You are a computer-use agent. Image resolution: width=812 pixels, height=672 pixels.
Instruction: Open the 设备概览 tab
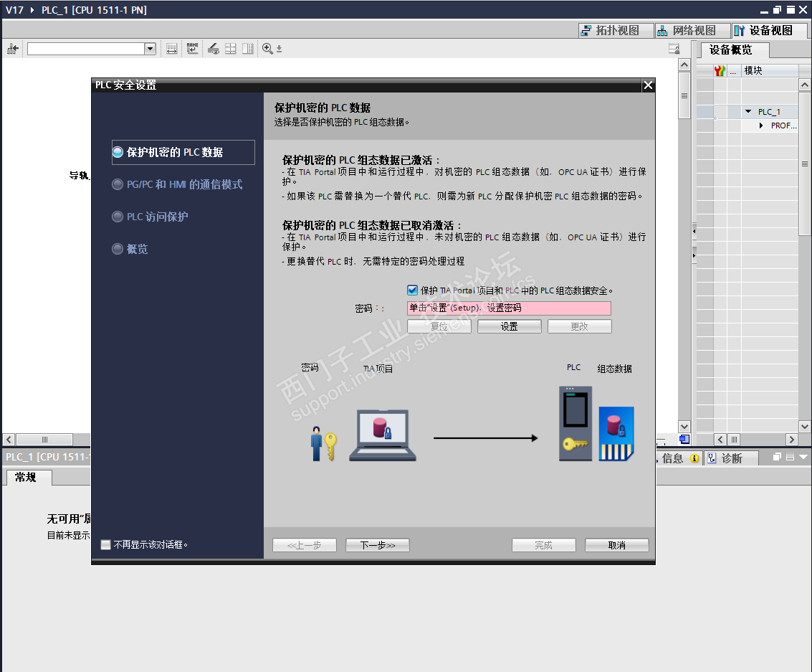tap(735, 49)
